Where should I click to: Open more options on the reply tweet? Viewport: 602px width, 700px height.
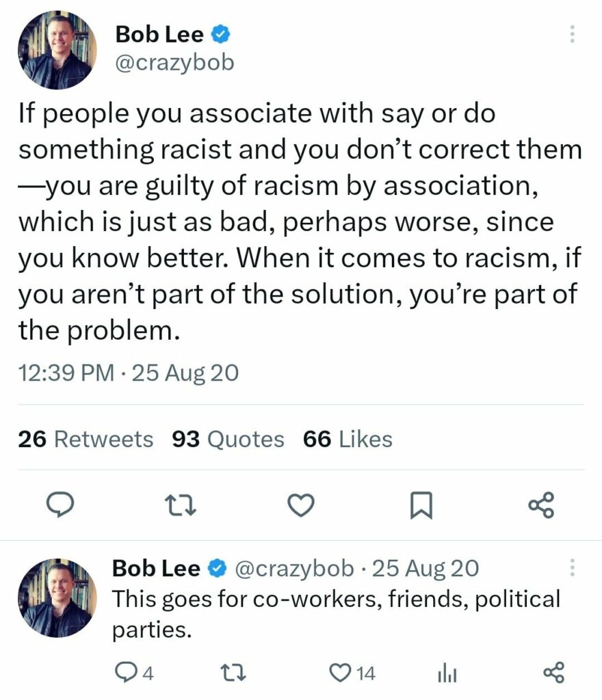coord(573,569)
